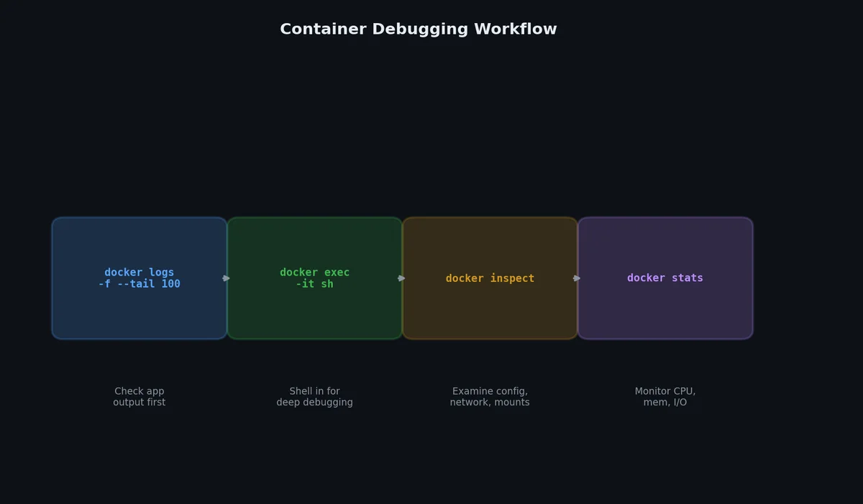Image resolution: width=863 pixels, height=504 pixels.
Task: Click the 'Shell in for deep debugging' caption
Action: (315, 397)
